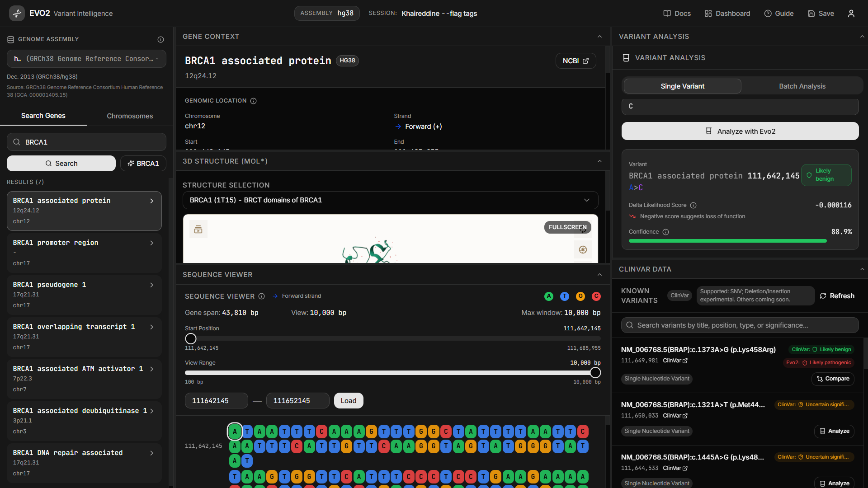Viewport: 868px width, 488px height.
Task: Focus the end coordinate input 111652145
Action: [297, 401]
